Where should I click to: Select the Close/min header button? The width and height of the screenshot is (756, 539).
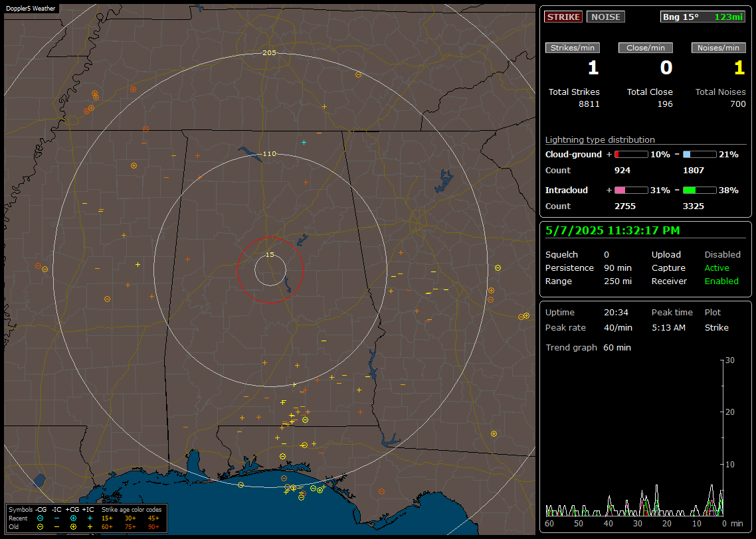point(646,48)
